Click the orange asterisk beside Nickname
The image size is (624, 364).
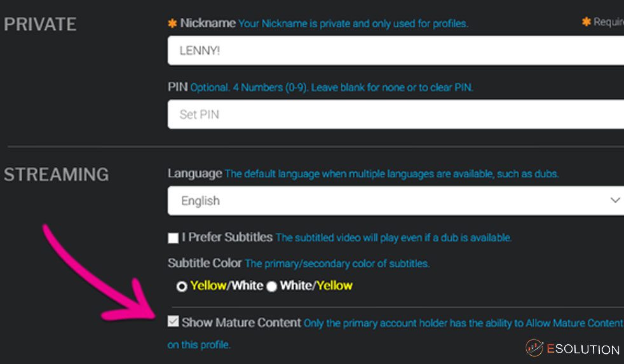172,24
